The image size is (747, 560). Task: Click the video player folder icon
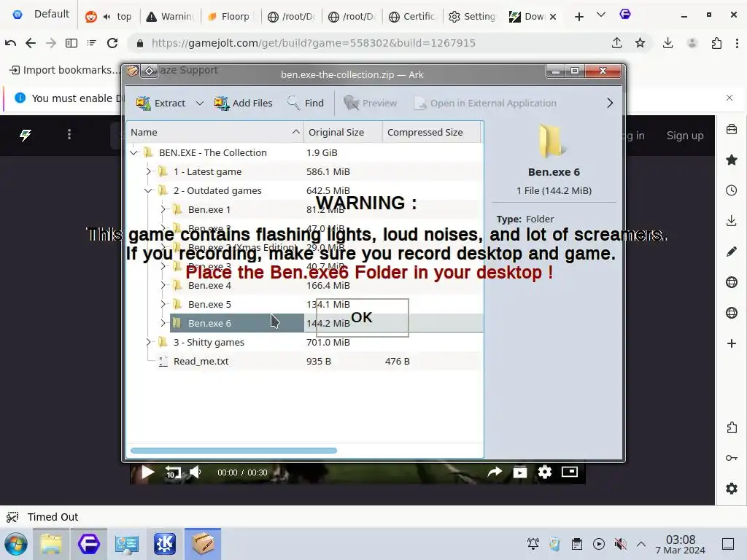pos(519,472)
